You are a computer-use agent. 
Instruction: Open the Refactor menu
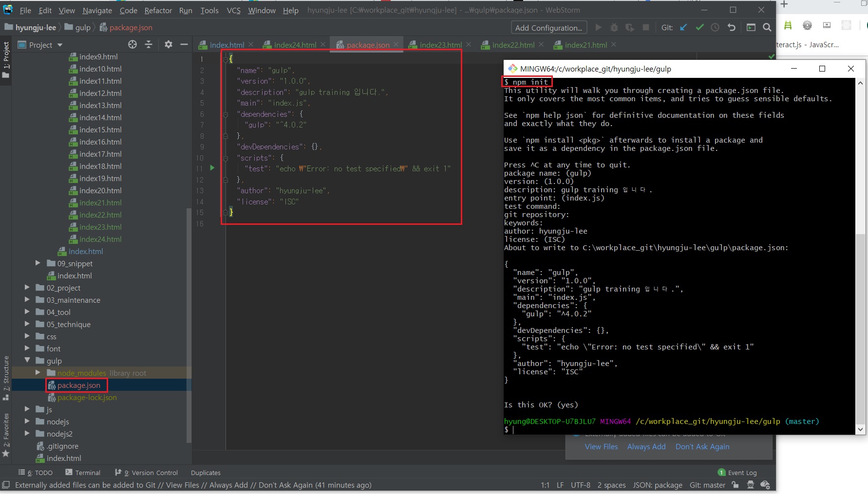pos(158,10)
